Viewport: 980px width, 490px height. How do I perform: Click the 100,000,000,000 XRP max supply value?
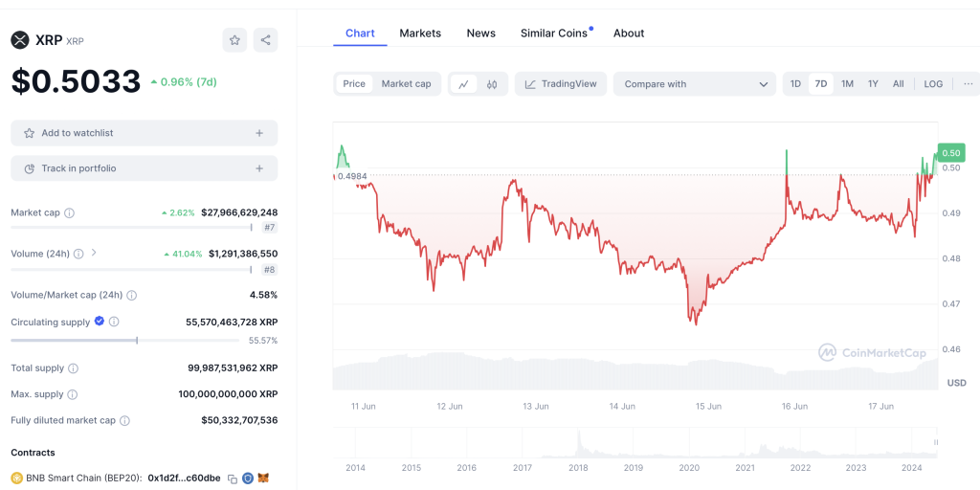point(228,394)
